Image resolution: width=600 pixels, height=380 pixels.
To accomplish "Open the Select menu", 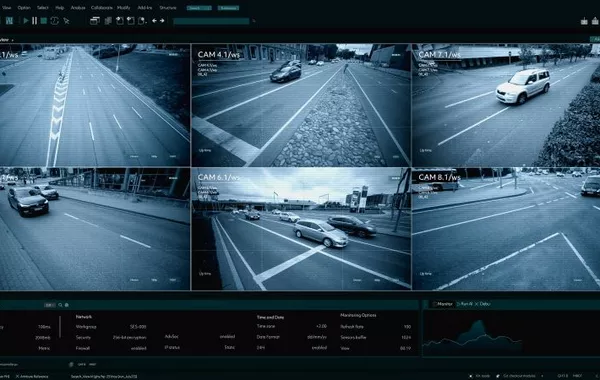I will [42, 8].
